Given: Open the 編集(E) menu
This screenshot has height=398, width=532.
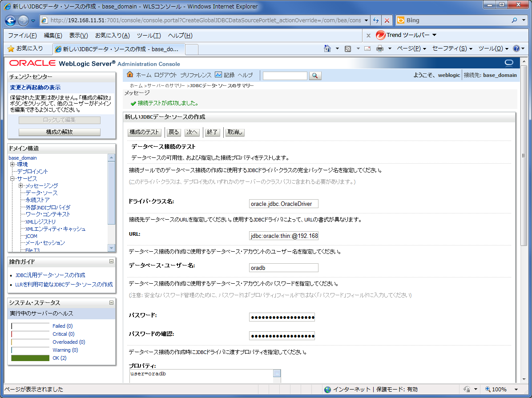Looking at the screenshot, I should point(53,36).
